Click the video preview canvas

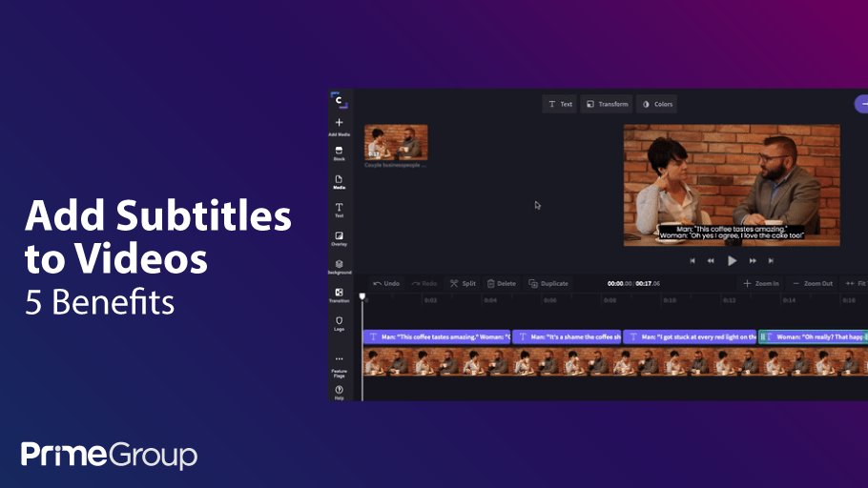click(x=732, y=185)
